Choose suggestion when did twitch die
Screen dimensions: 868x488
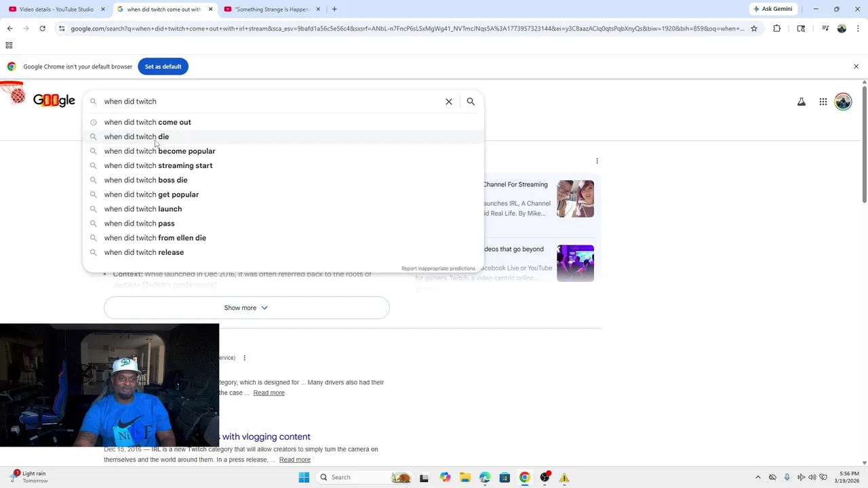point(283,137)
